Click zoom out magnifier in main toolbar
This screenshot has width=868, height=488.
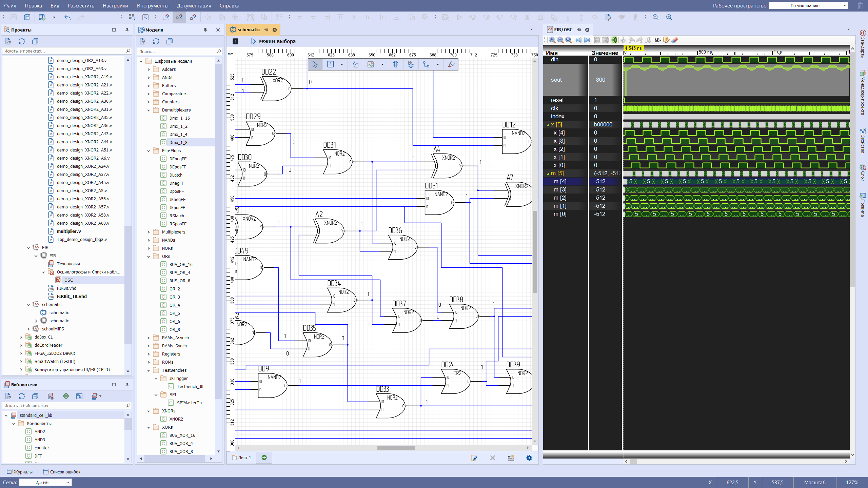coord(656,17)
